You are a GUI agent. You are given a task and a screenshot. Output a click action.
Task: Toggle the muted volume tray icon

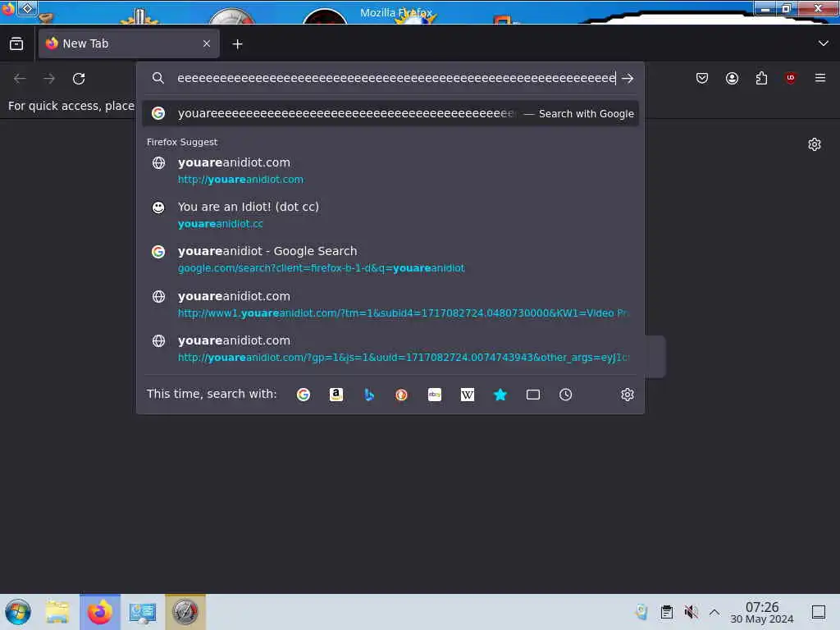[x=691, y=612]
